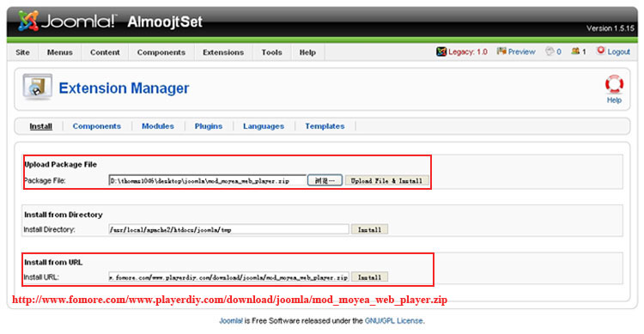Viewport: 644px width, 334px height.
Task: Click the Preview icon in the top bar
Action: [x=501, y=52]
